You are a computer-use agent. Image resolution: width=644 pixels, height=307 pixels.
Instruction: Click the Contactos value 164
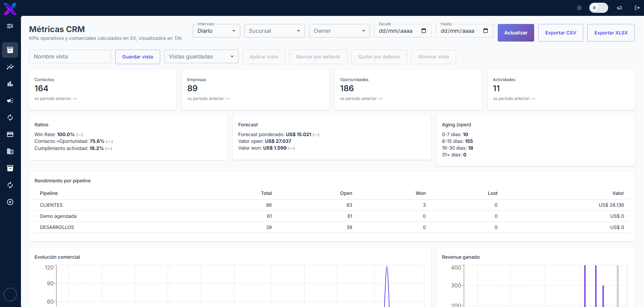[x=41, y=88]
